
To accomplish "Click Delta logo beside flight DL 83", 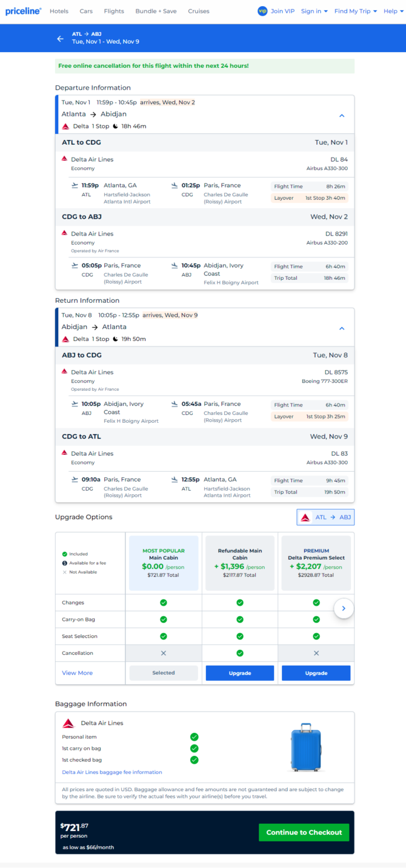I will pyautogui.click(x=64, y=452).
